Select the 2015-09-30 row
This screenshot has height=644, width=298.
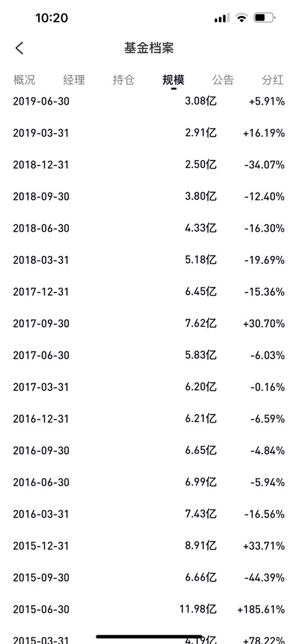coord(149,578)
